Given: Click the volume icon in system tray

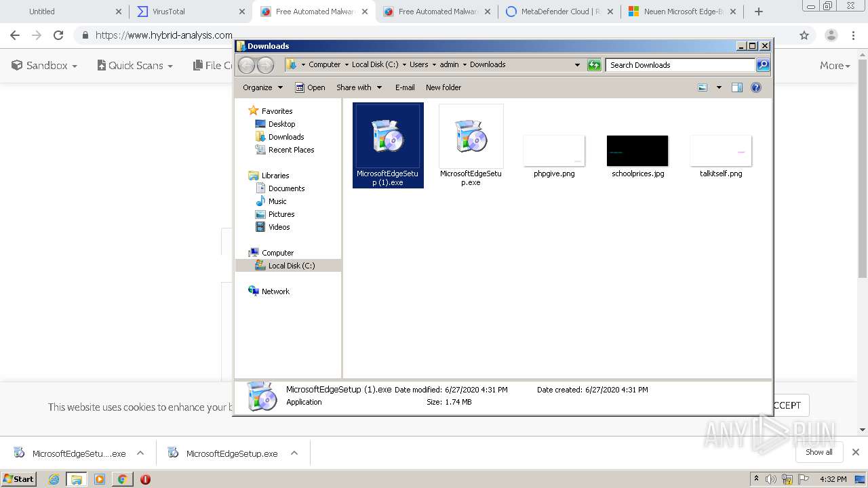Looking at the screenshot, I should 771,479.
